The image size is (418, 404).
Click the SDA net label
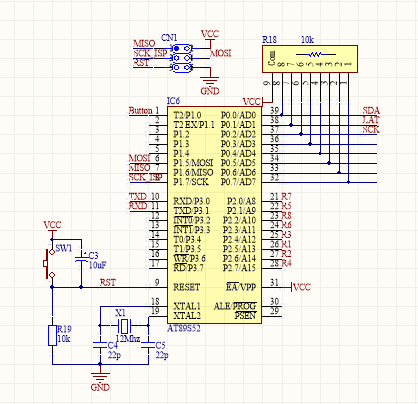(x=371, y=111)
